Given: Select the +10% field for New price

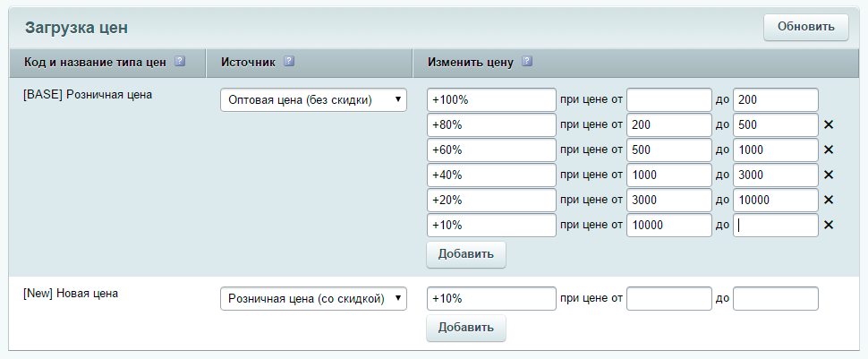Looking at the screenshot, I should point(491,298).
